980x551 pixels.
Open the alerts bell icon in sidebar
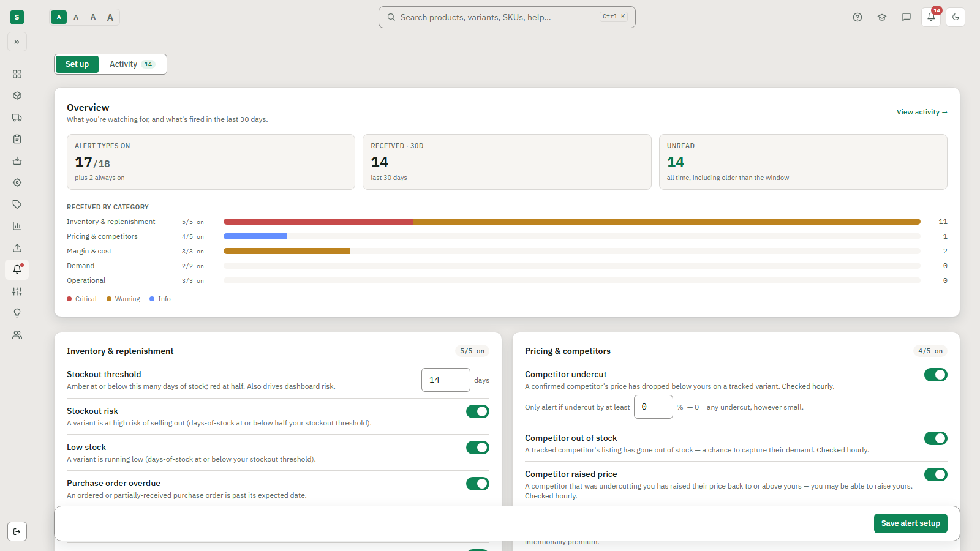[17, 269]
